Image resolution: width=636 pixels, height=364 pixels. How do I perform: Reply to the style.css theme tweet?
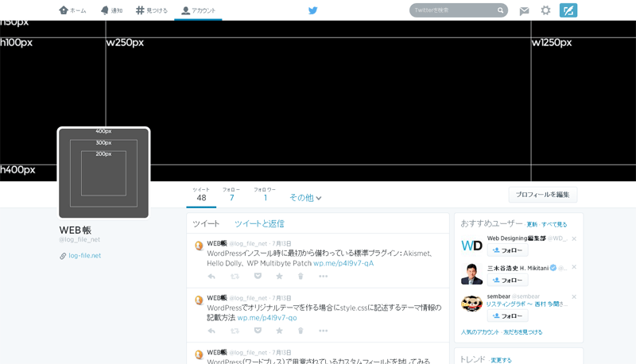(x=211, y=331)
